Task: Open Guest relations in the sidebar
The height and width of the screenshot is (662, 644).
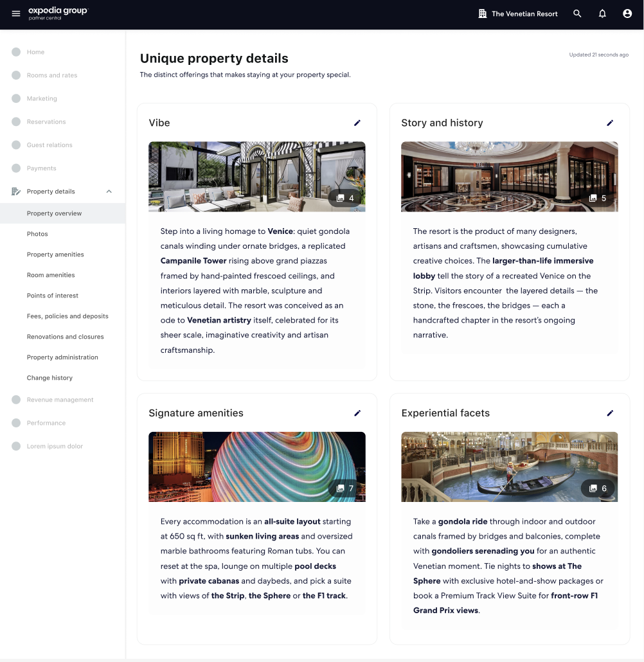Action: pyautogui.click(x=49, y=145)
